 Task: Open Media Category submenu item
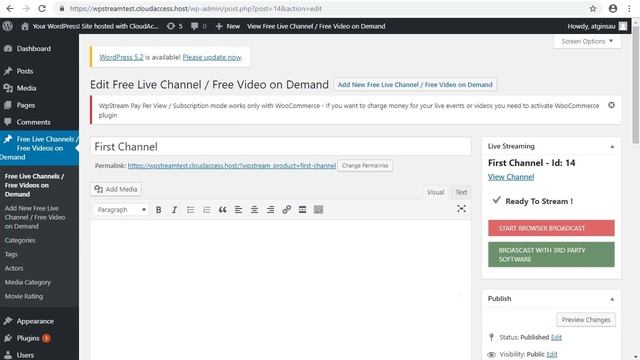click(28, 282)
